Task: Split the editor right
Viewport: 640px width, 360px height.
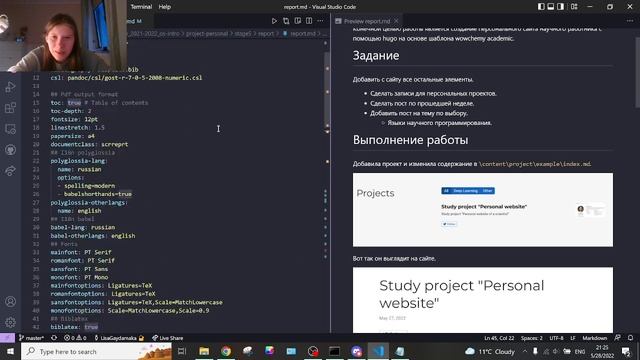Action: coord(309,21)
